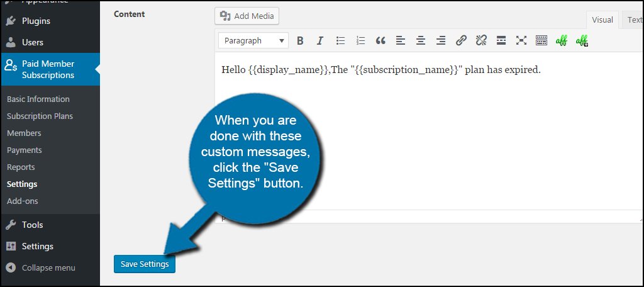The height and width of the screenshot is (287, 644).
Task: Click the Collapse menu arrow icon
Action: point(11,267)
